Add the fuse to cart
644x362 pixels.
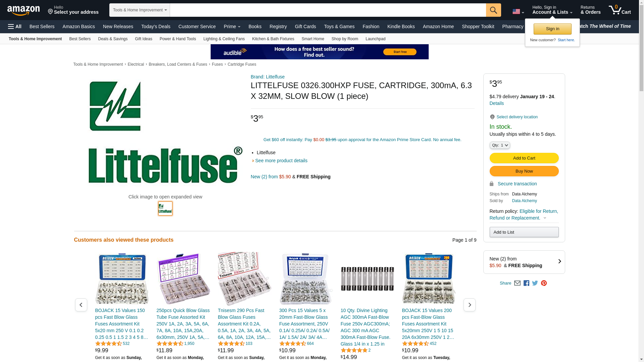(x=524, y=158)
